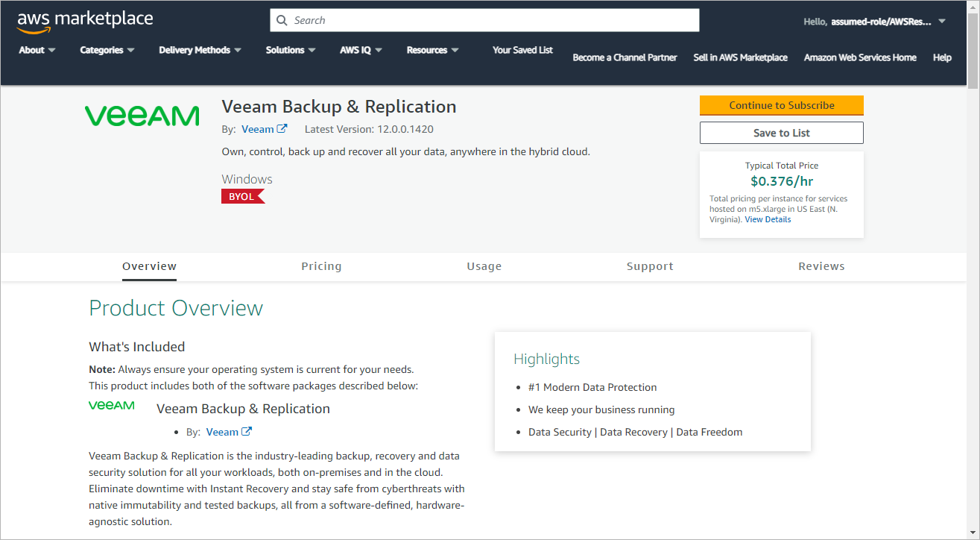Click the Veeam Backup & Replication page title
Viewport: 980px width, 540px height.
(339, 107)
